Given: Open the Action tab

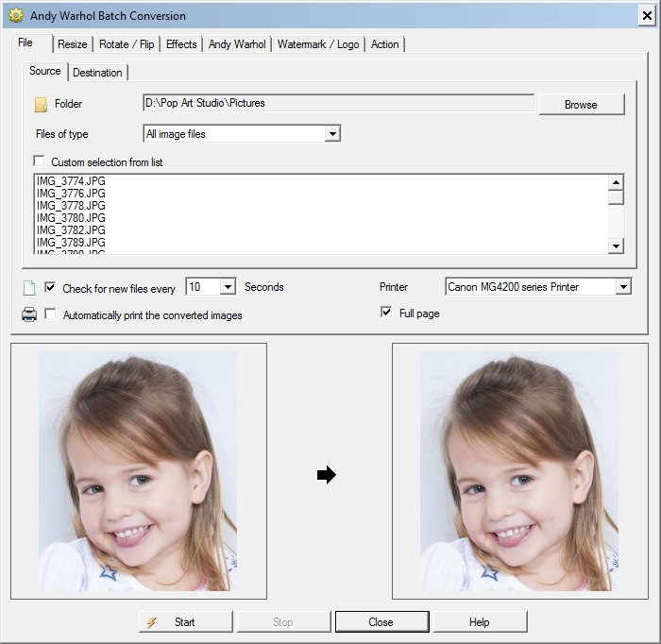Looking at the screenshot, I should (385, 44).
